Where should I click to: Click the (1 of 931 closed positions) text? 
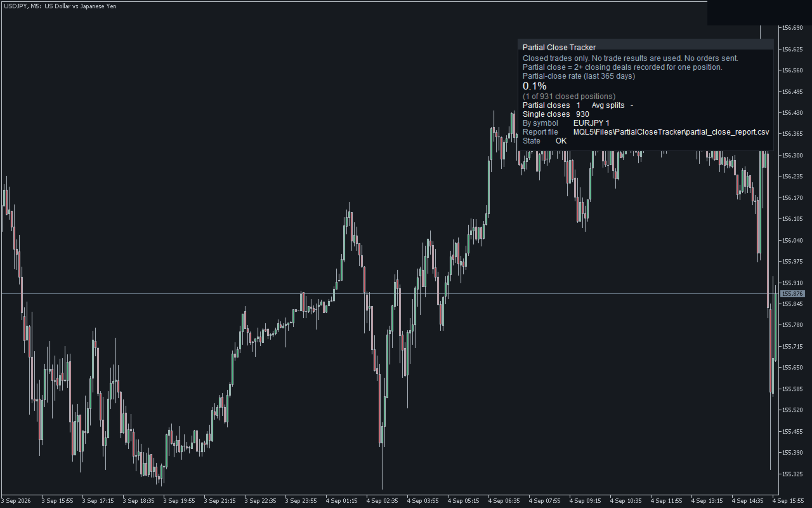pos(569,97)
